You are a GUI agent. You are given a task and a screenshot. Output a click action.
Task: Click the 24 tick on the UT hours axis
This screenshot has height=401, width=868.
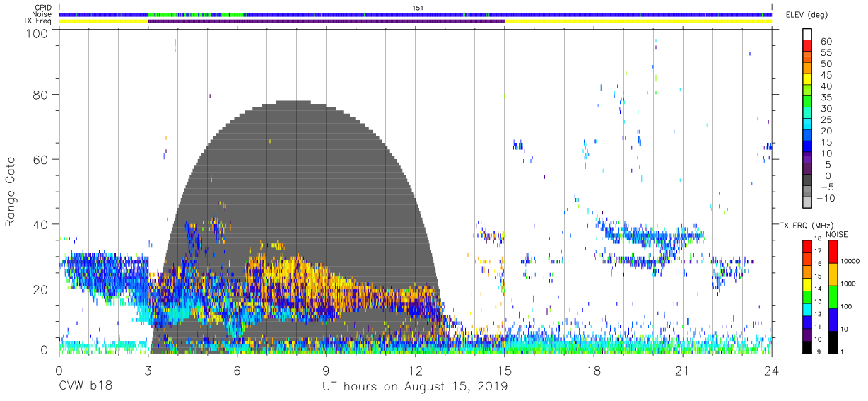pyautogui.click(x=772, y=371)
